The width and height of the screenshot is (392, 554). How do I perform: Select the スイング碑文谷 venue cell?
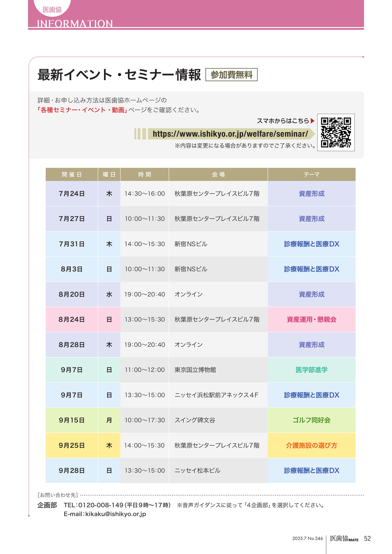(x=218, y=420)
